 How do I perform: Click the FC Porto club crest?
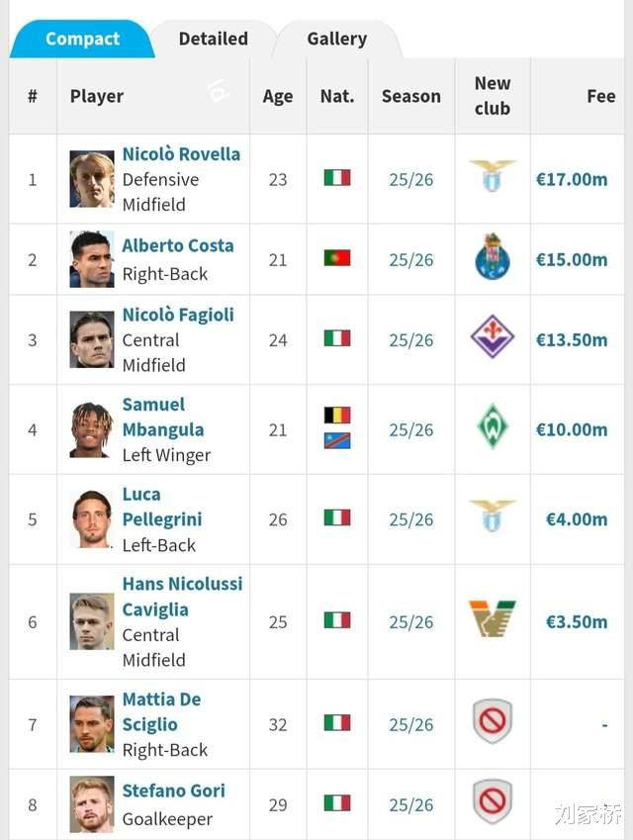[493, 256]
